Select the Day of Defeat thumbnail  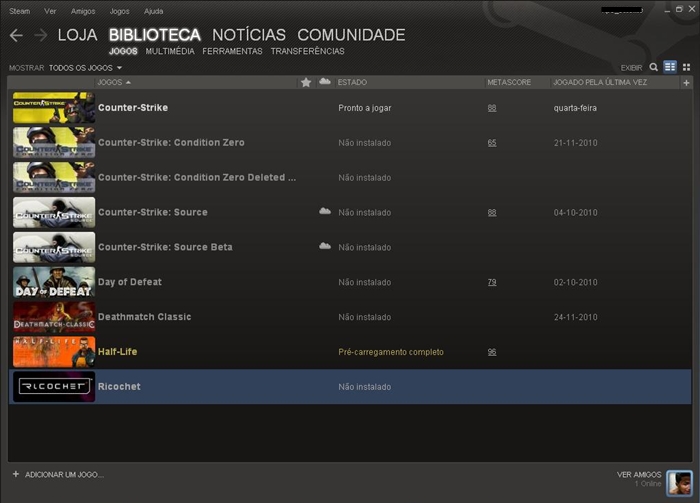coord(54,282)
